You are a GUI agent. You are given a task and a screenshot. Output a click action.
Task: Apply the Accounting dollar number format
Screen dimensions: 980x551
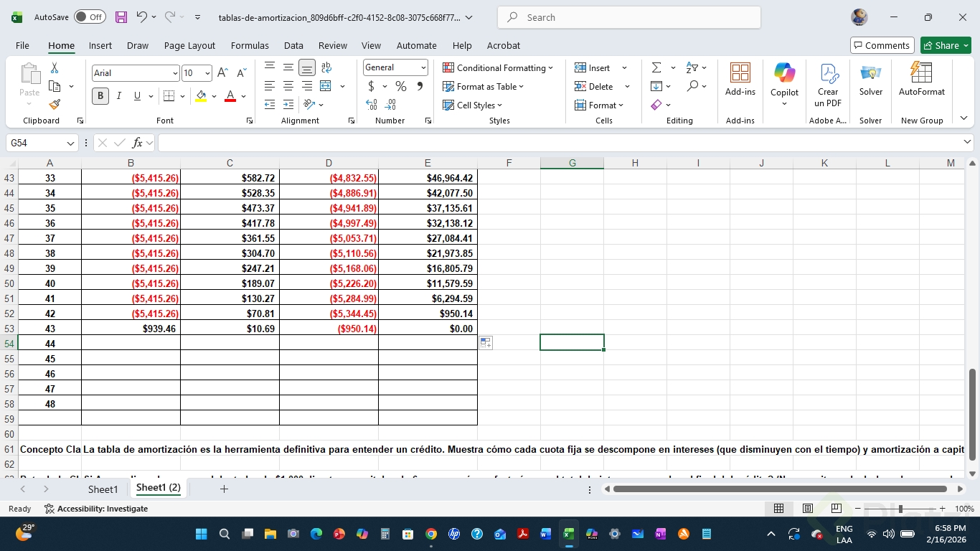[371, 86]
